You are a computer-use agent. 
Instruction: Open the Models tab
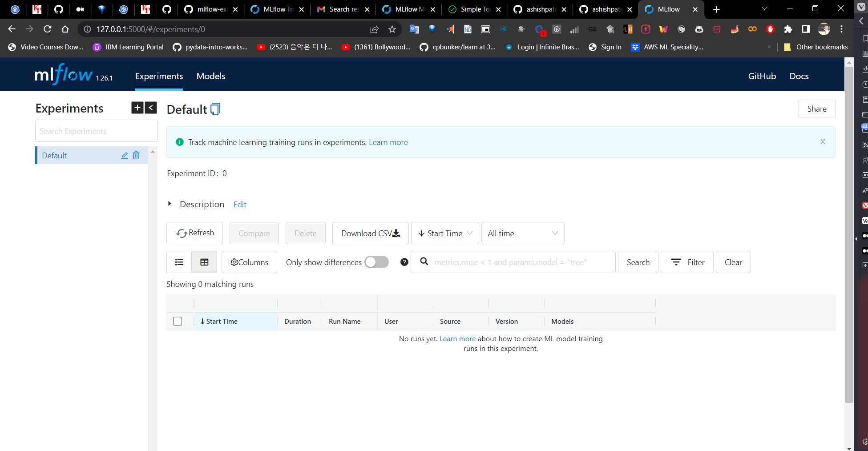[x=211, y=76]
